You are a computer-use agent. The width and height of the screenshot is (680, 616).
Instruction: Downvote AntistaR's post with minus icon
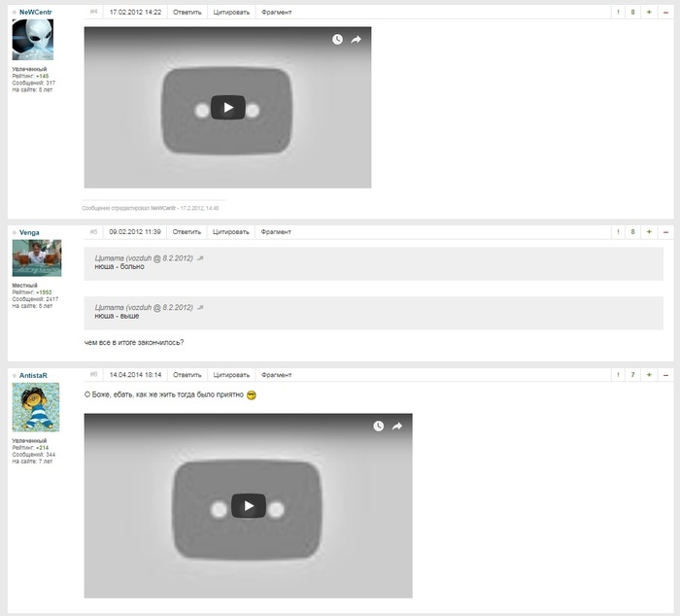coord(665,375)
